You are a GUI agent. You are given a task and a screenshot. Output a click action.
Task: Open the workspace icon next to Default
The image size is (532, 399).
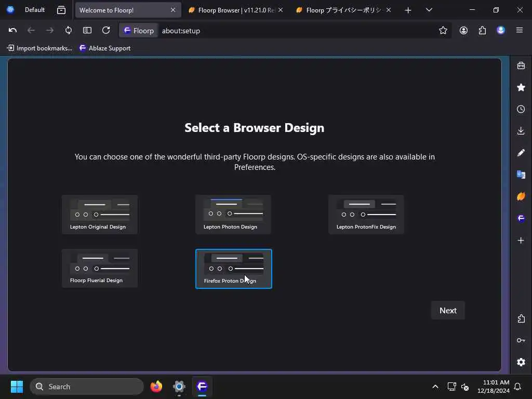click(10, 10)
